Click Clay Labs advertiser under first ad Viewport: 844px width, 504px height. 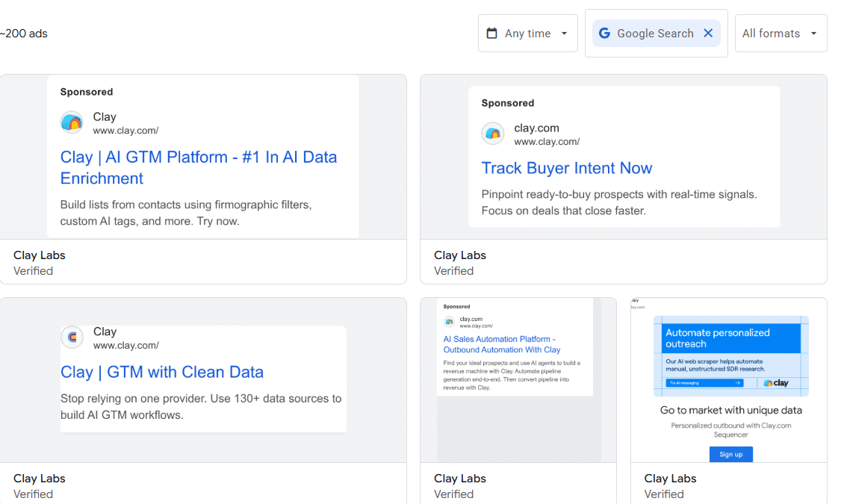[40, 255]
